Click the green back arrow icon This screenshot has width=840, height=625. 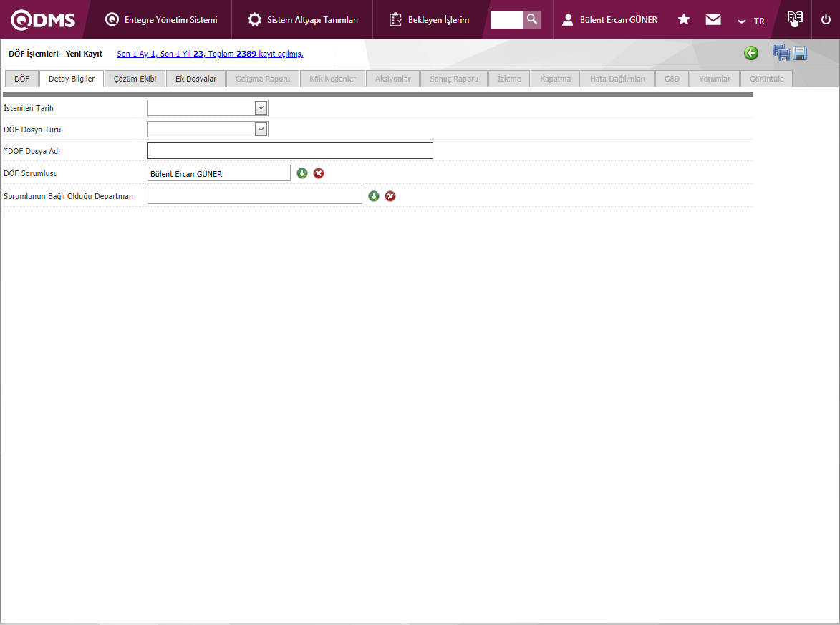pyautogui.click(x=751, y=53)
